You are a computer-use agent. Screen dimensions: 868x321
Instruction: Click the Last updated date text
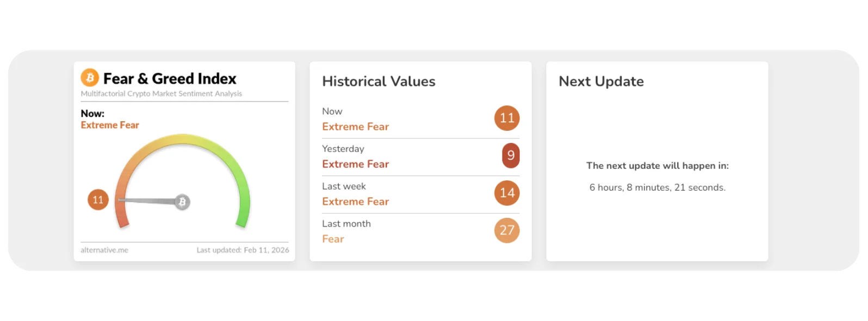pyautogui.click(x=243, y=250)
